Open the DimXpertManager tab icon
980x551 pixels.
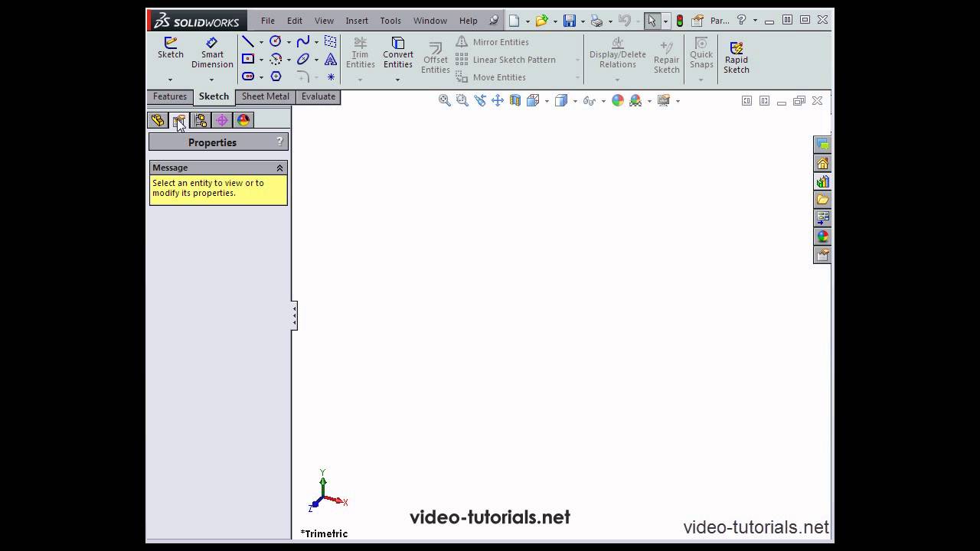[222, 120]
